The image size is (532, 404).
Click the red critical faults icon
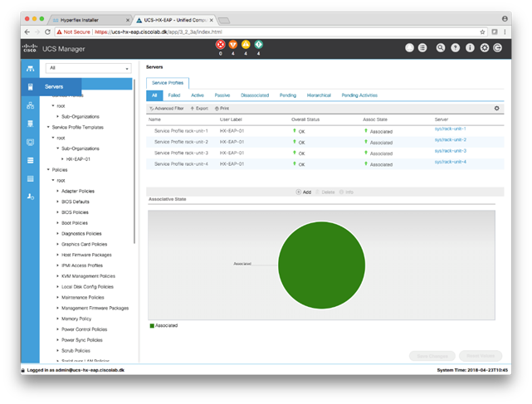click(x=221, y=45)
